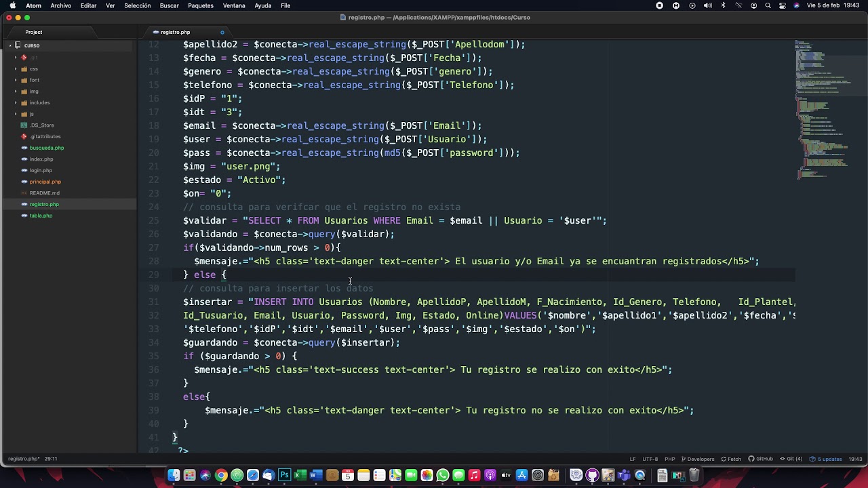The height and width of the screenshot is (488, 868).
Task: Expand the .git folder arrow
Action: 16,58
